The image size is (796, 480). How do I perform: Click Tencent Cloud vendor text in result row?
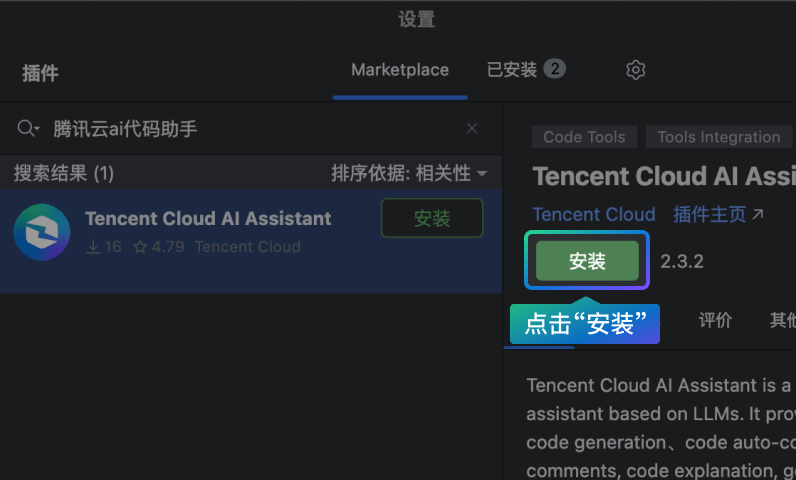pyautogui.click(x=248, y=247)
